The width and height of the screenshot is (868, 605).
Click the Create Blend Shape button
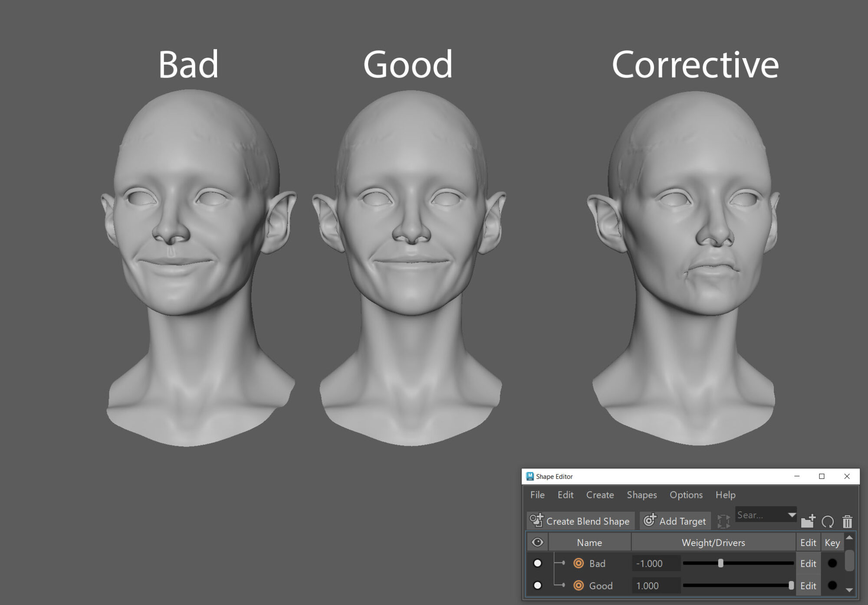(x=581, y=521)
